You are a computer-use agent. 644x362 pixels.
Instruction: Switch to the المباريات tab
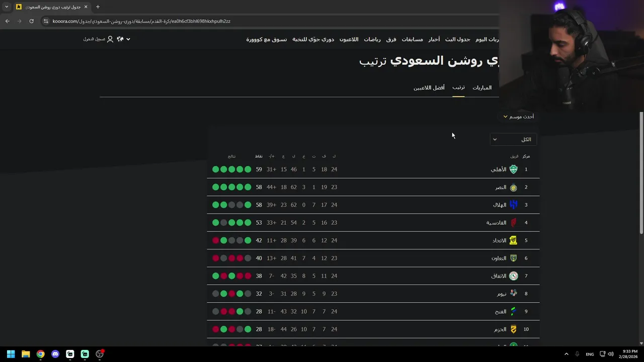[x=482, y=88]
